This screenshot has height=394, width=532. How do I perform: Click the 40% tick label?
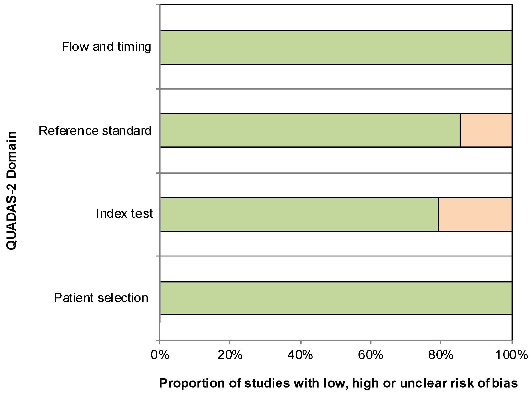[300, 355]
